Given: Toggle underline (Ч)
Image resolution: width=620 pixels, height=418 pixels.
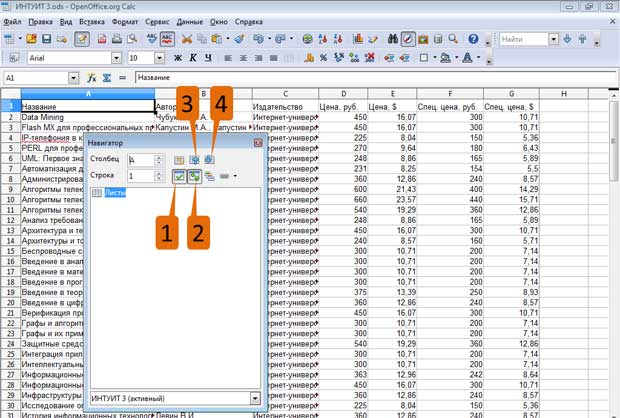Looking at the screenshot, I should click(x=208, y=58).
